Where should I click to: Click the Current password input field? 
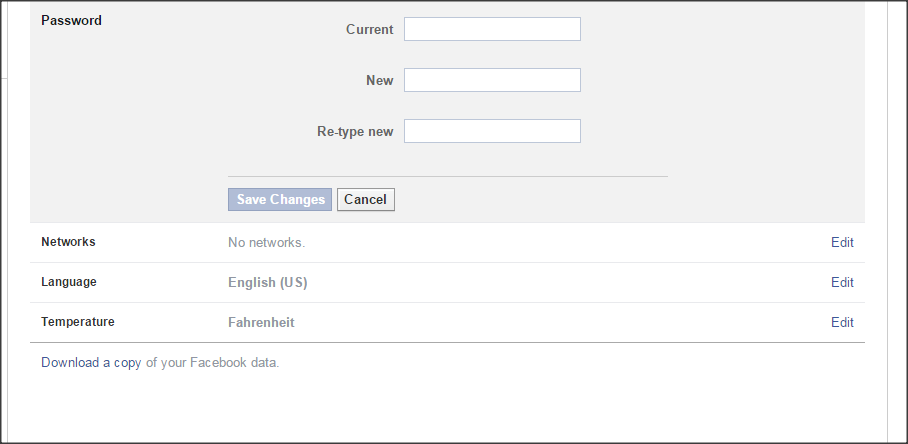[492, 29]
